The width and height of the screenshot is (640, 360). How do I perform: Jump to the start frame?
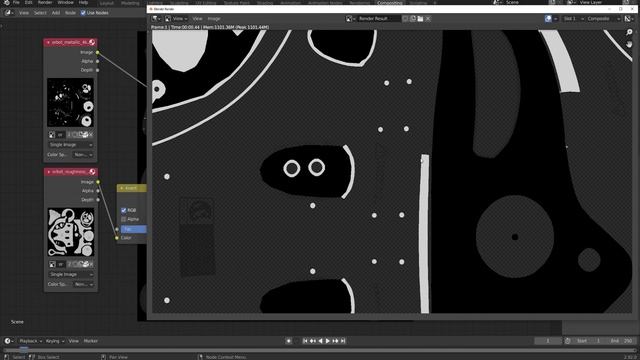pos(305,341)
